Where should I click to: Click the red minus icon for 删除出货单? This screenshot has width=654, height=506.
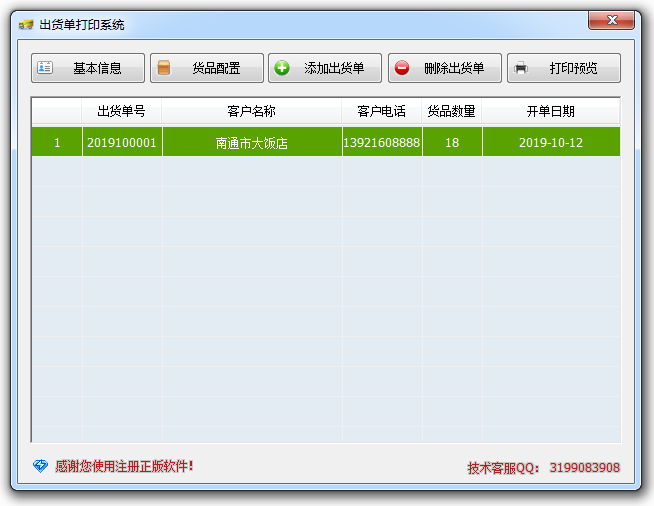402,68
